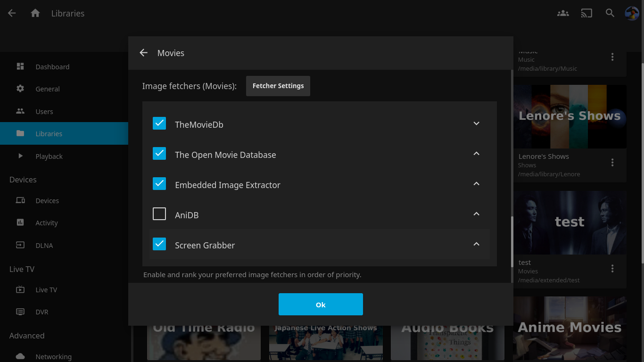Open Dashboard in the sidebar
The height and width of the screenshot is (362, 644).
point(52,67)
